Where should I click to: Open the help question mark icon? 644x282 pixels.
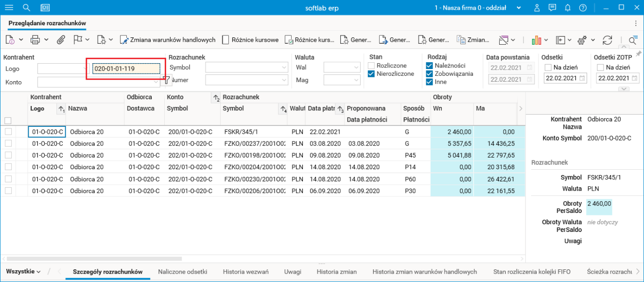(x=583, y=8)
